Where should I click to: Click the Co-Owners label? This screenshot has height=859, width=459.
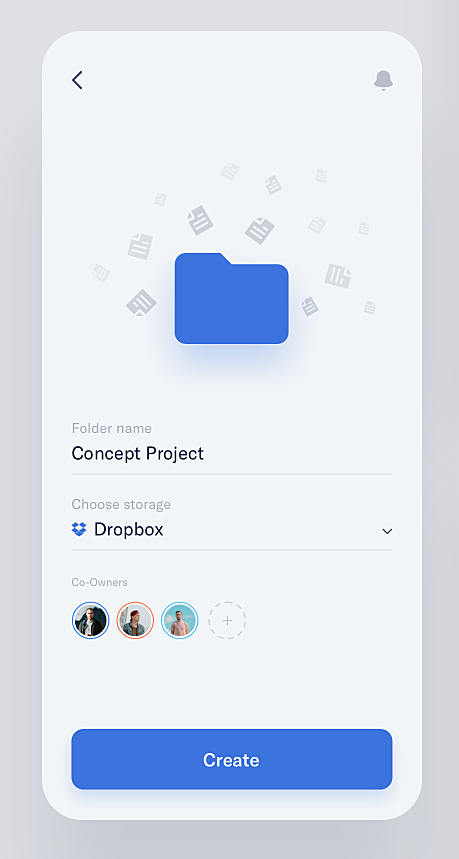click(x=99, y=582)
